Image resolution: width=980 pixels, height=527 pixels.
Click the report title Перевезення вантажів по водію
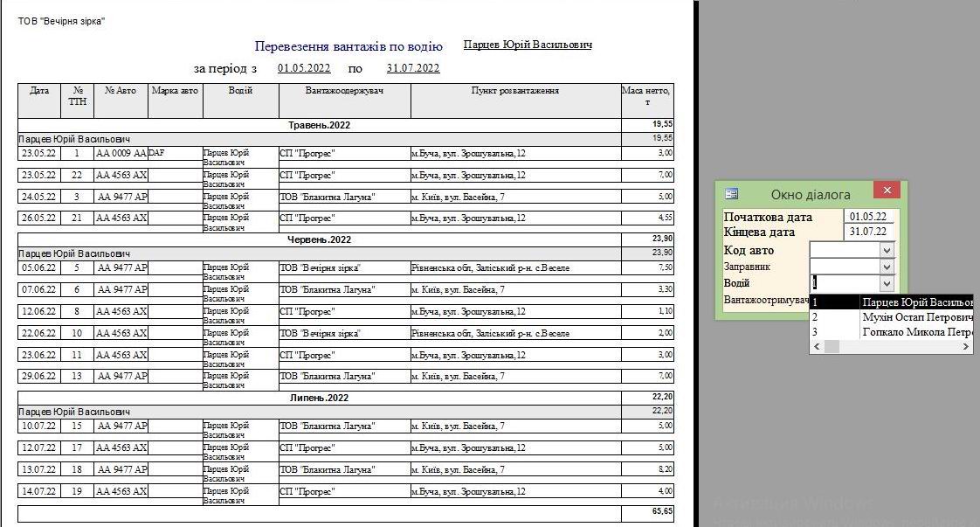(x=349, y=46)
